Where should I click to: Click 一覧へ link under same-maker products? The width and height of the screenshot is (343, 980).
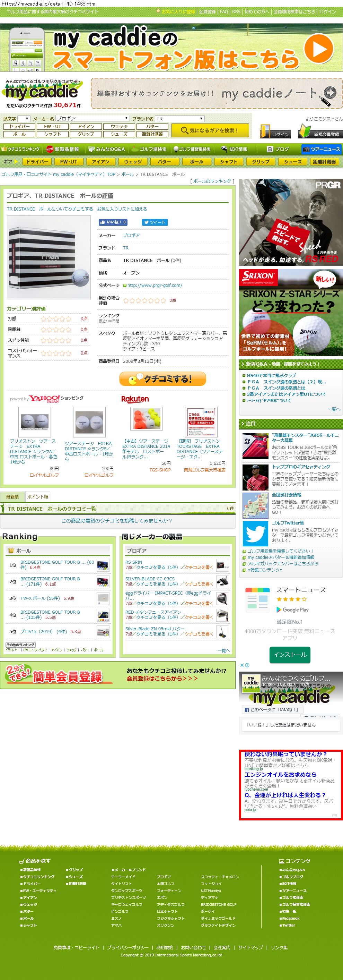(x=224, y=650)
